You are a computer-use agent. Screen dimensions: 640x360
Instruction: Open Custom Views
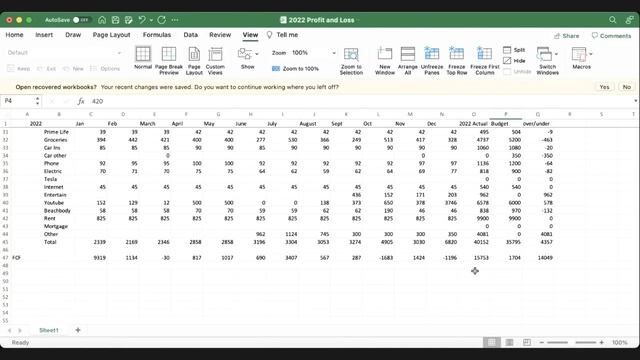(x=215, y=60)
